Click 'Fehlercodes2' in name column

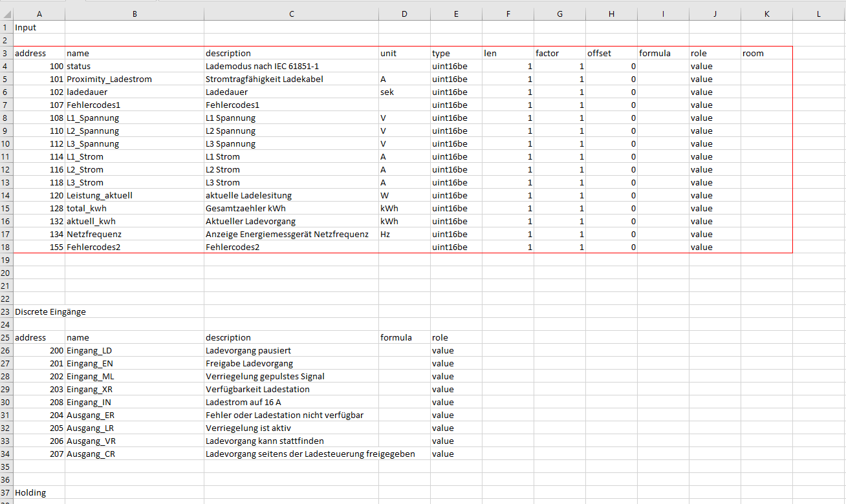135,247
